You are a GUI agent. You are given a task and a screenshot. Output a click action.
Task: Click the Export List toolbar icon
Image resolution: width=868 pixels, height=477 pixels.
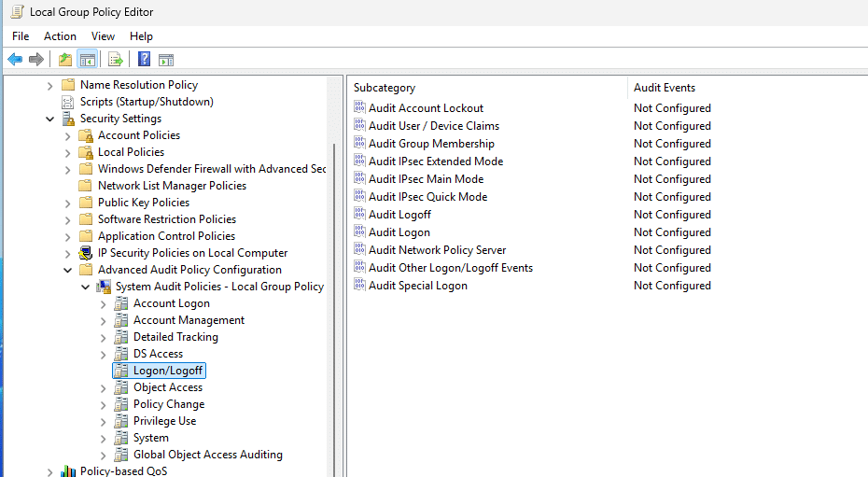(115, 60)
